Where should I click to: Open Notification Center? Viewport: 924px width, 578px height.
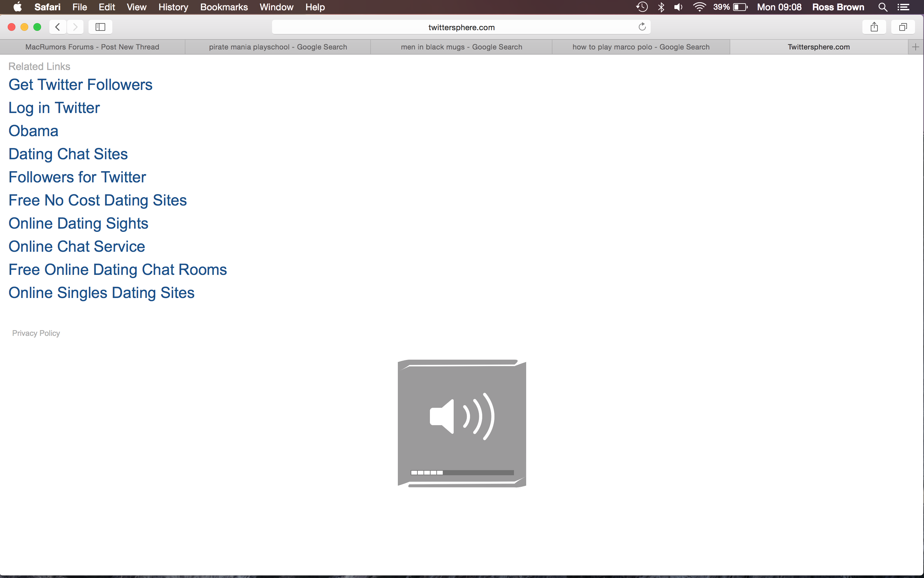[x=903, y=7]
